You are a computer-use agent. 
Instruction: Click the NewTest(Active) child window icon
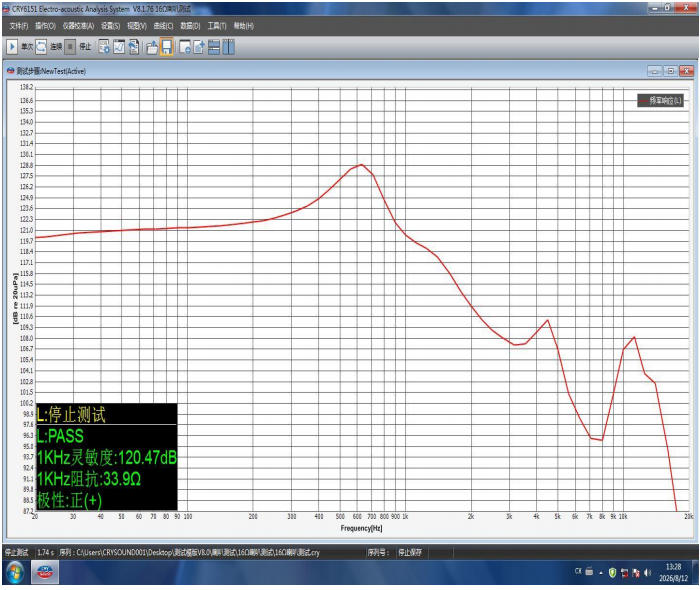click(x=10, y=71)
